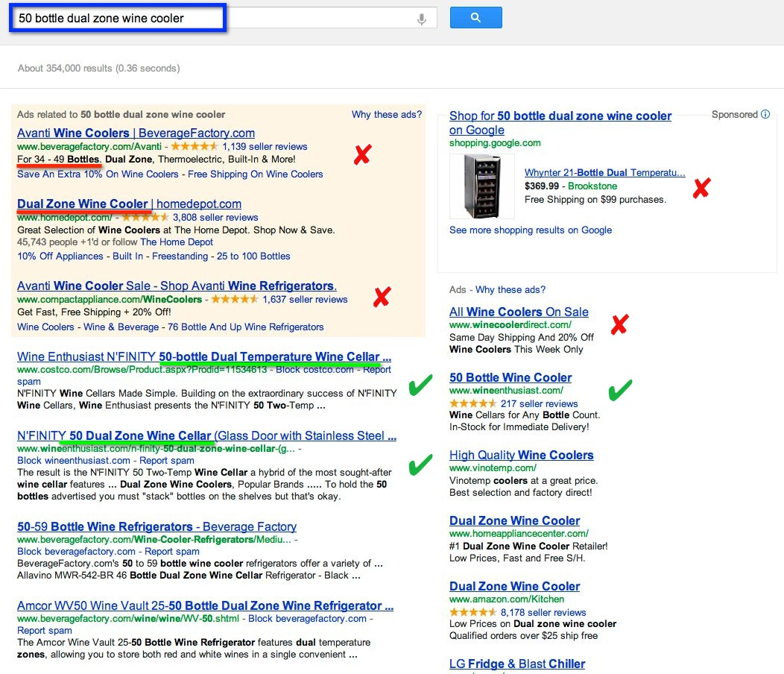This screenshot has height=674, width=784.
Task: Click 'About 354,000 results' text
Action: pyautogui.click(x=98, y=68)
